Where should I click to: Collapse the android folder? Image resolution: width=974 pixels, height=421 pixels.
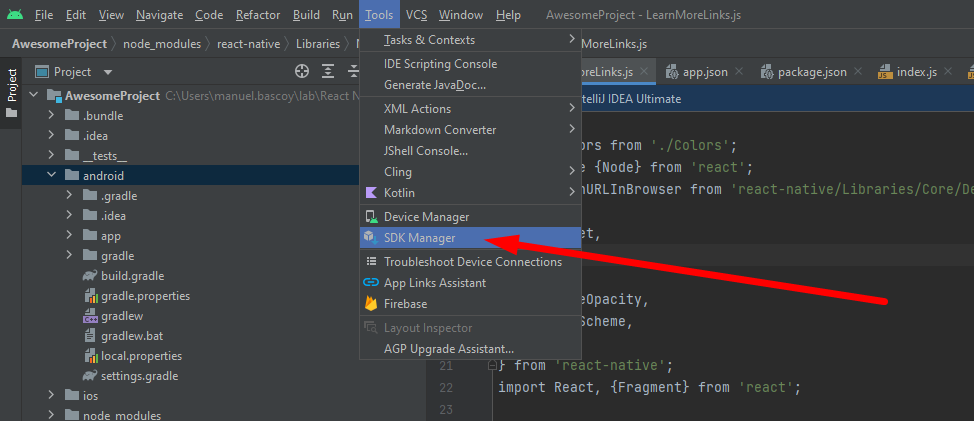coord(51,176)
